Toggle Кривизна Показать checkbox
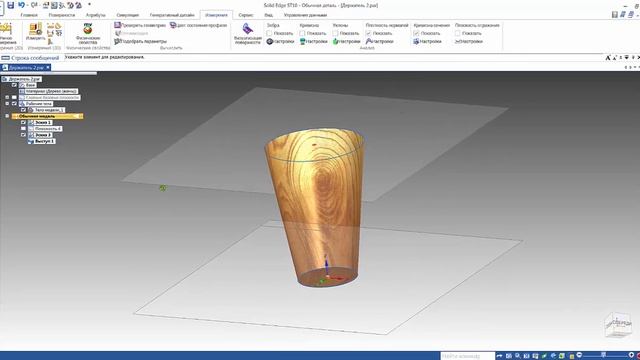Image resolution: width=640 pixels, height=360 pixels. [302, 33]
